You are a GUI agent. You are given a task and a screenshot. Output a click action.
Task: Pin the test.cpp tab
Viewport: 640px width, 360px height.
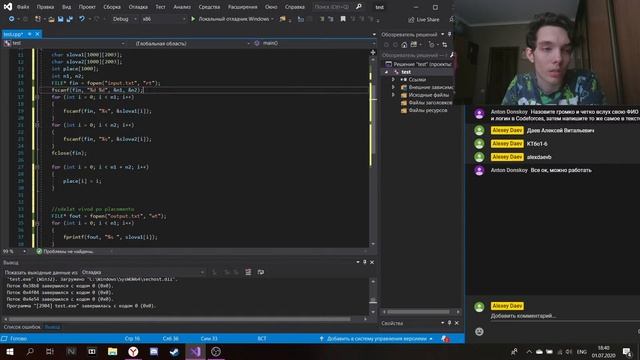(x=30, y=34)
